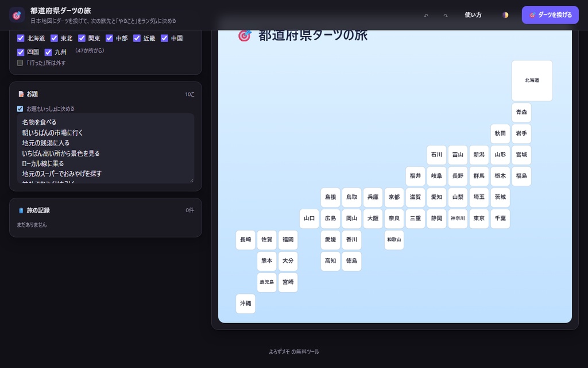Select the 石川 map tile
Viewport: 588px width, 368px height.
click(436, 155)
